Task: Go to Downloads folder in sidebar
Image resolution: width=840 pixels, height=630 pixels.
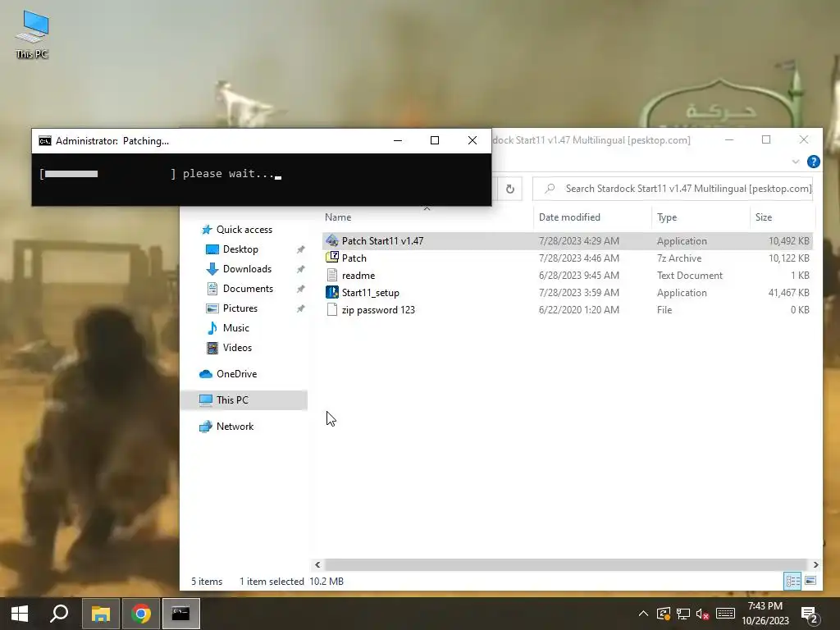Action: [x=247, y=269]
